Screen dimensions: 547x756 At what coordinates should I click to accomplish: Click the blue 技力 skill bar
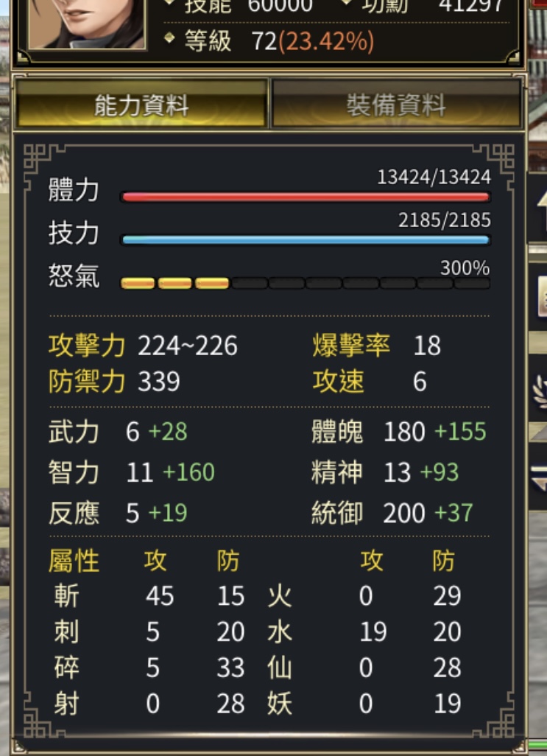[x=306, y=239]
